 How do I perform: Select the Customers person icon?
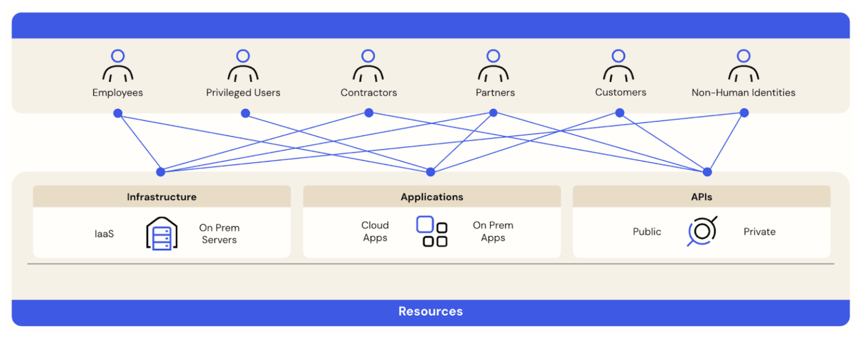pyautogui.click(x=618, y=66)
